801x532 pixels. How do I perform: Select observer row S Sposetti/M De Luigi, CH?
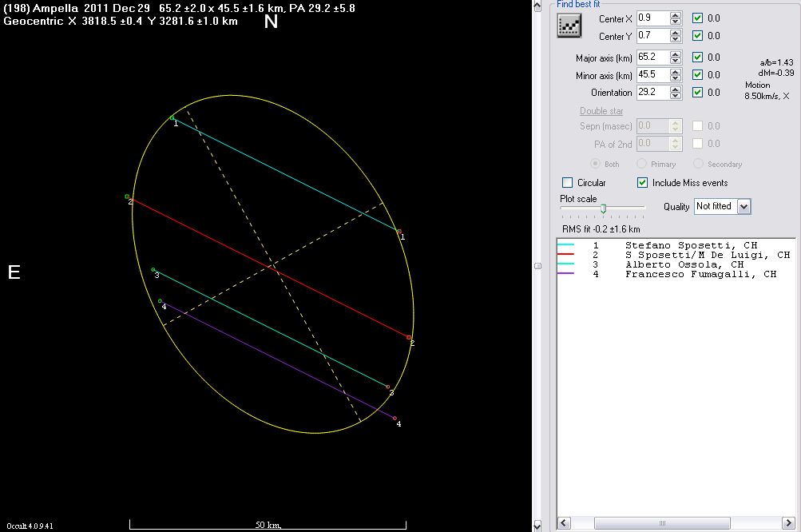point(676,255)
